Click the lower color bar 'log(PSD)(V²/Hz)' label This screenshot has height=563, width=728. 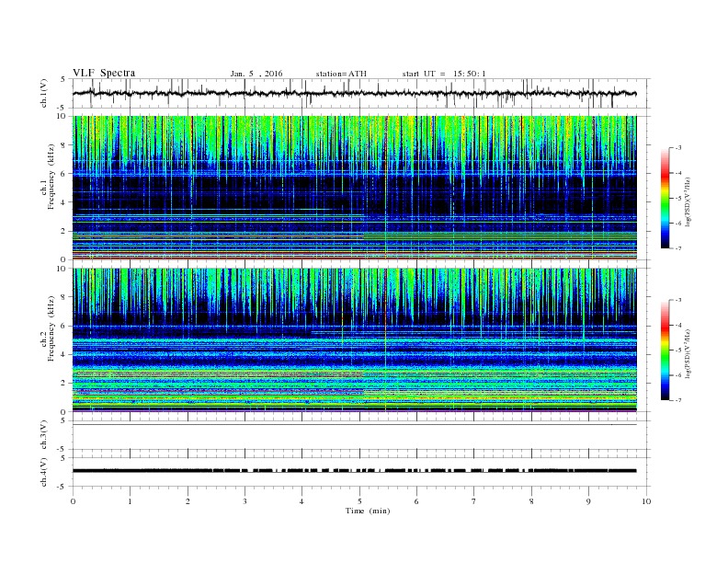point(688,354)
